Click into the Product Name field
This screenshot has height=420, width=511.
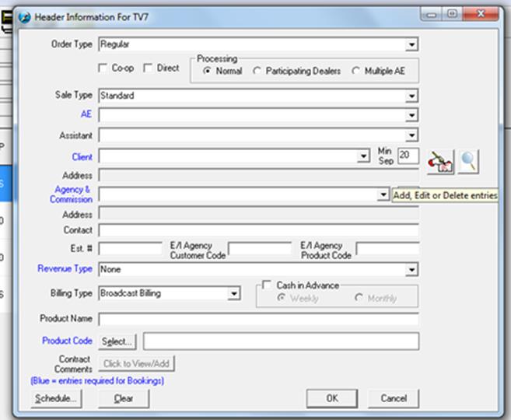click(x=258, y=319)
